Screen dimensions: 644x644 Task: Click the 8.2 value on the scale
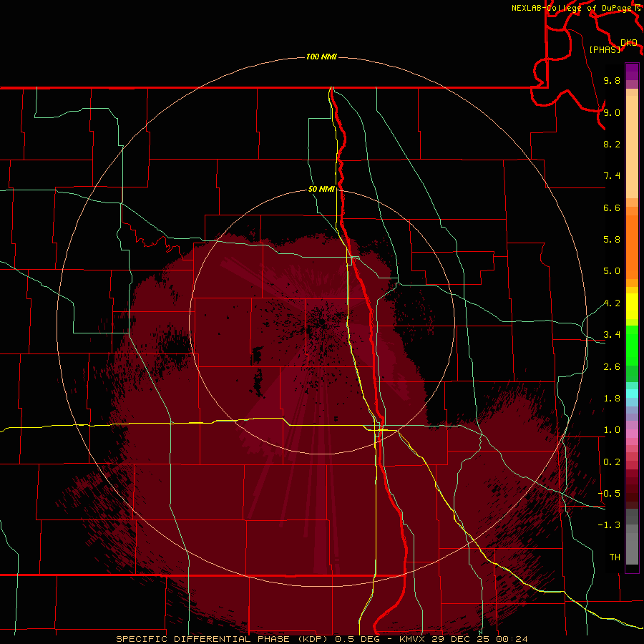[612, 144]
